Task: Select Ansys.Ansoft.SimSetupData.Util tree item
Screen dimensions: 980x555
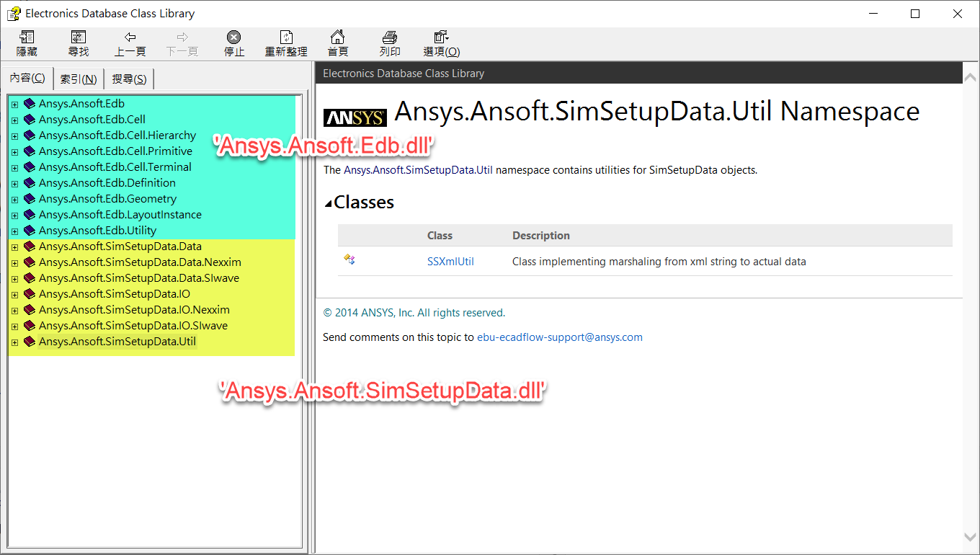Action: (117, 342)
